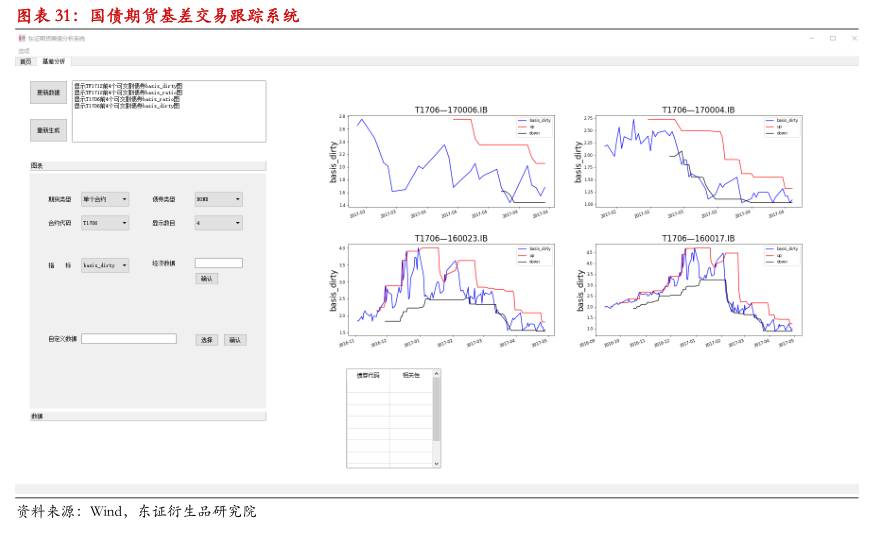Viewport: 875px width, 541px height.
Task: Maximize the analysis system window
Action: (x=833, y=38)
